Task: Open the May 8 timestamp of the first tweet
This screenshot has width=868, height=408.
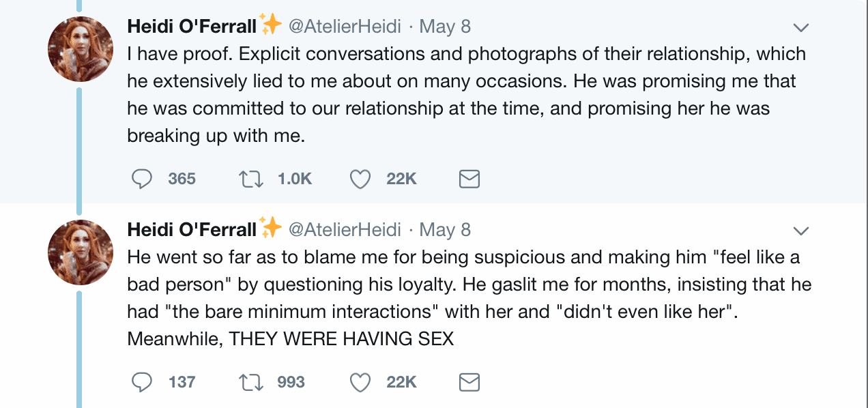Action: (445, 27)
